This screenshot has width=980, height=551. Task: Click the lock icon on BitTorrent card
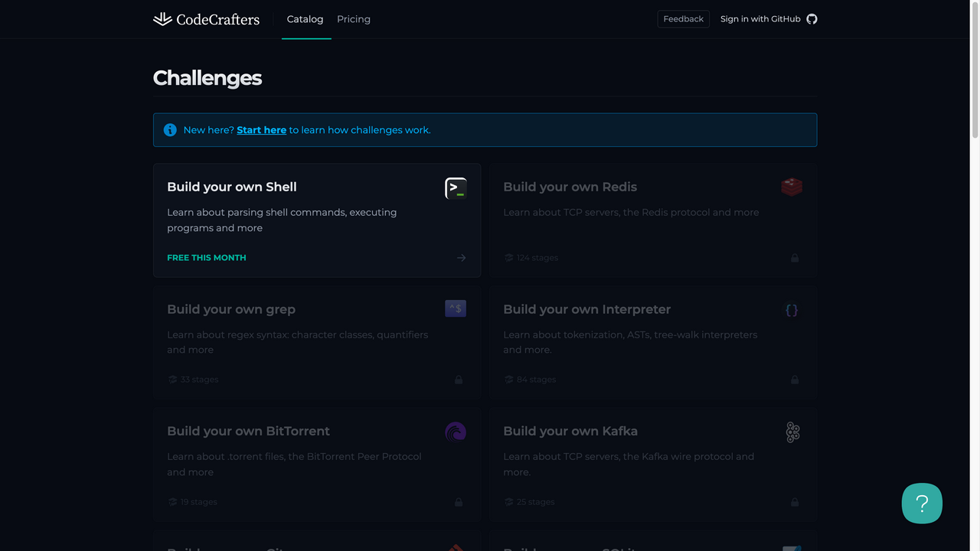tap(459, 502)
